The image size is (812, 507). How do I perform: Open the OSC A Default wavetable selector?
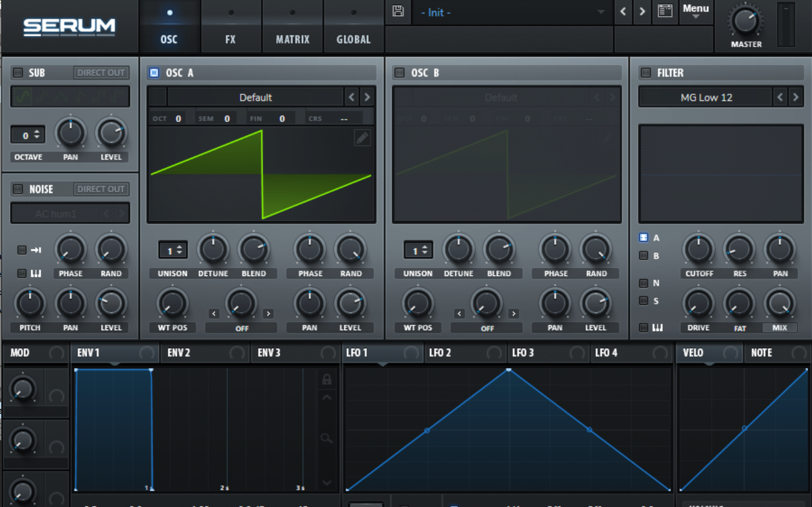coord(256,97)
